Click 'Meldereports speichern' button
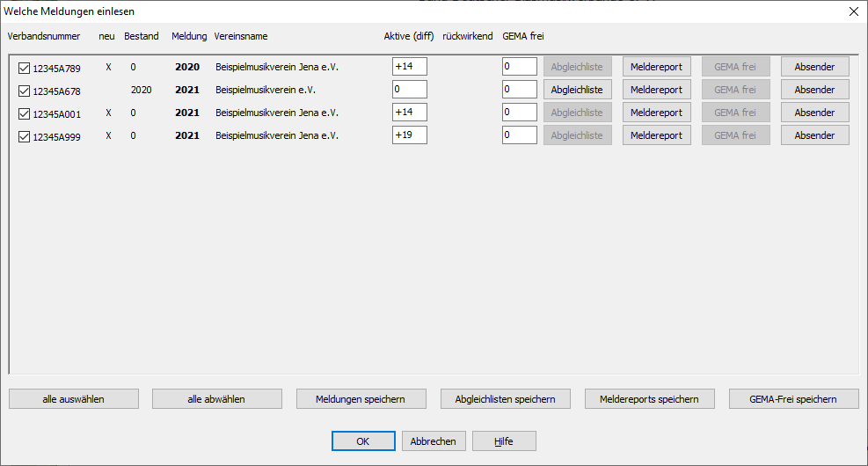868x466 pixels. point(649,399)
